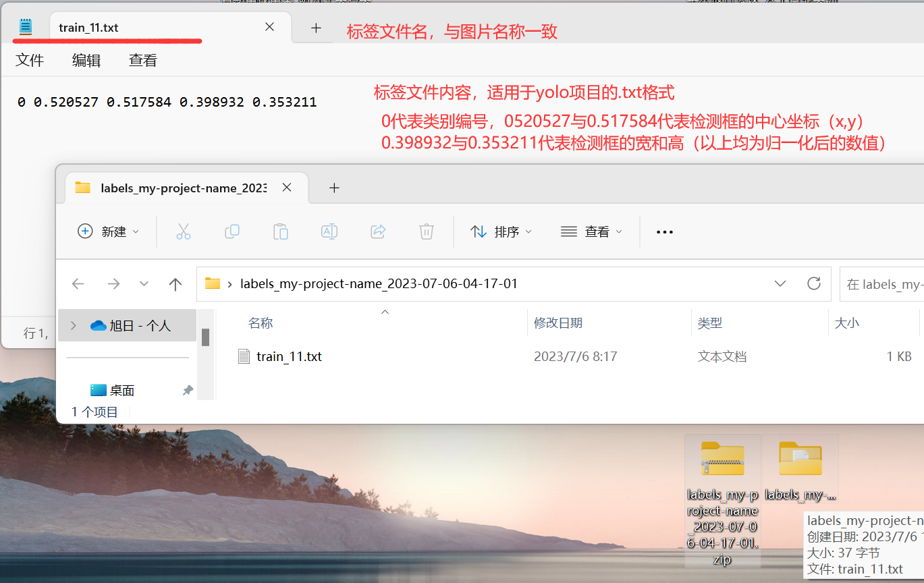This screenshot has height=583, width=924.
Task: Click the Notepad app icon in title bar
Action: pos(26,27)
